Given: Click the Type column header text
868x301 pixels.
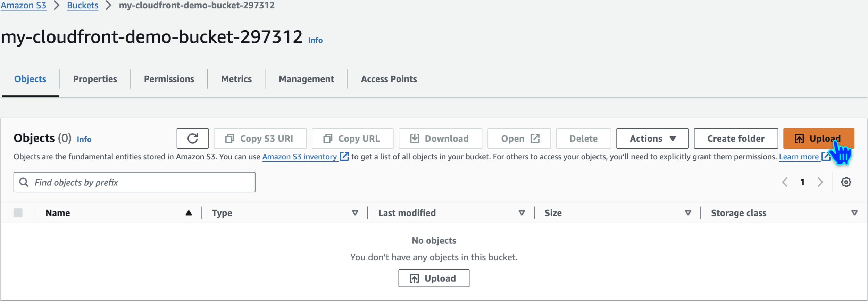Looking at the screenshot, I should click(222, 213).
